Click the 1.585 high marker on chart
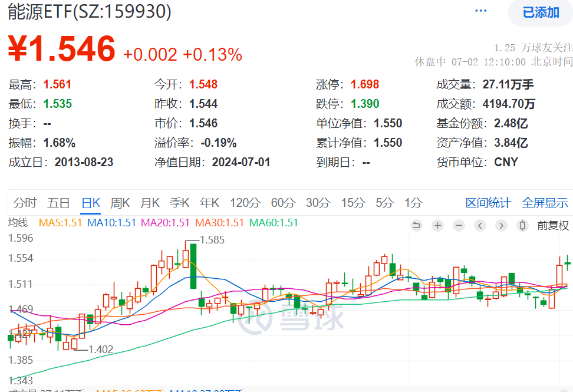573x392 pixels. [x=212, y=240]
